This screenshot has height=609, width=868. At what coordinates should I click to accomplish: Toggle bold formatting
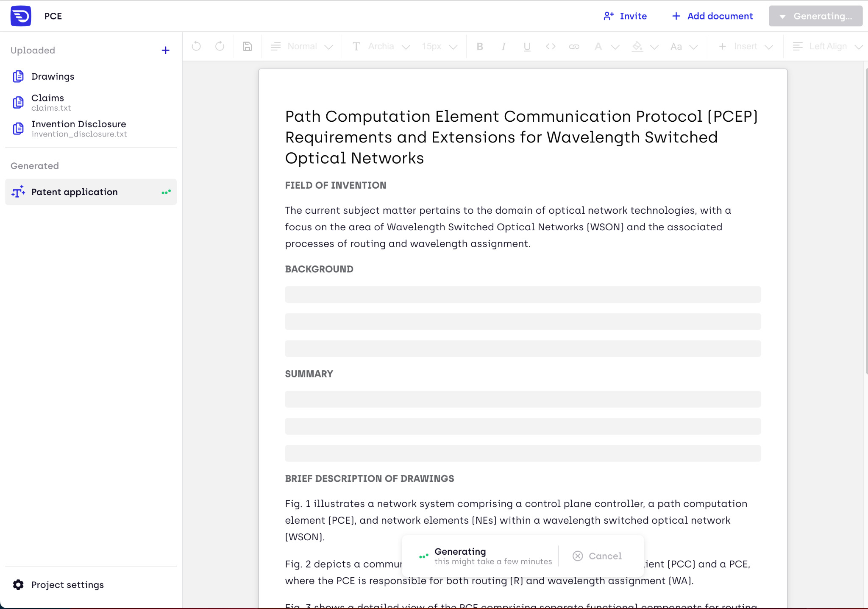480,47
